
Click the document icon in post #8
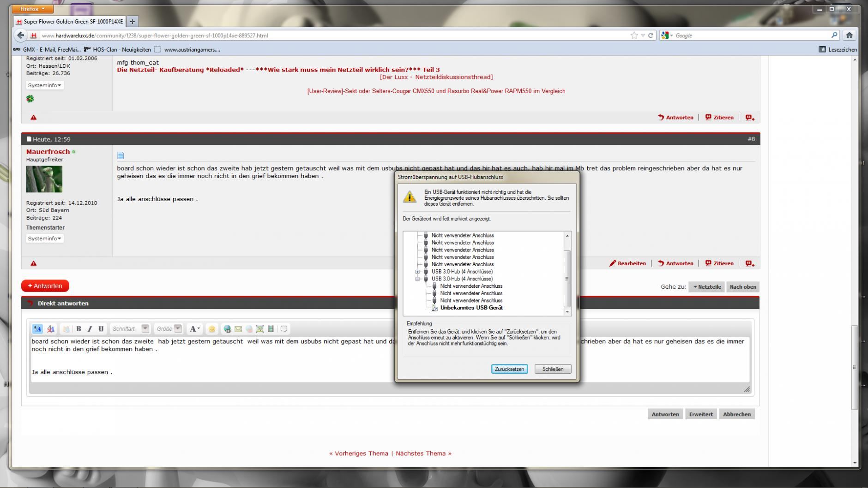pyautogui.click(x=121, y=155)
